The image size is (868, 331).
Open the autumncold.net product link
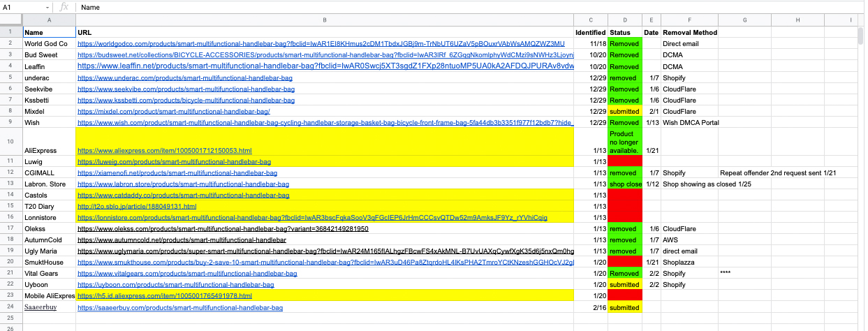click(182, 240)
